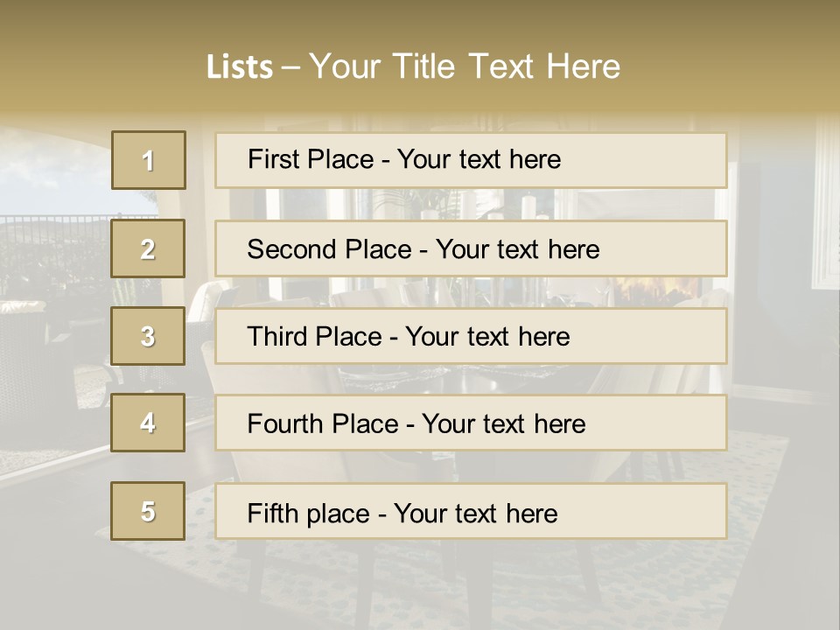Select the number 2 box

149,248
